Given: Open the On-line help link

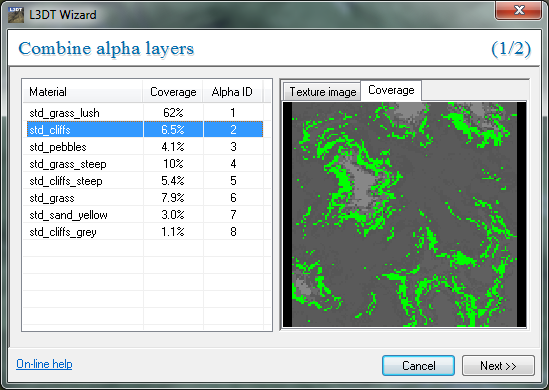Looking at the screenshot, I should click(44, 364).
